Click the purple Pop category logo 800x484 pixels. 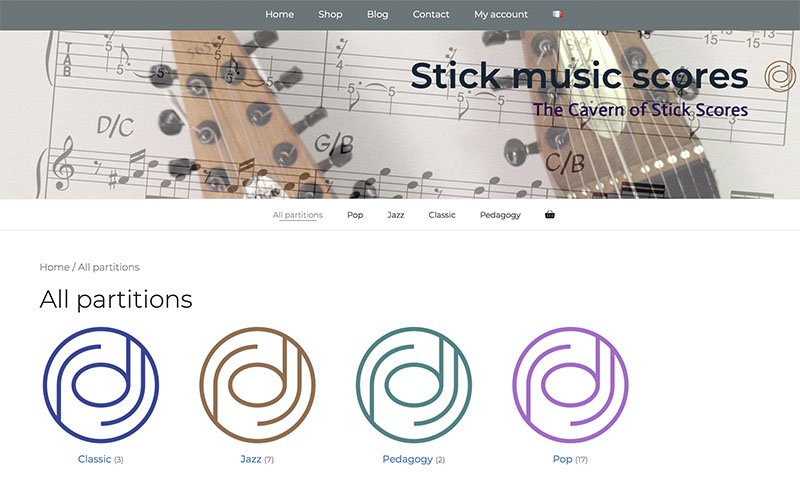570,385
